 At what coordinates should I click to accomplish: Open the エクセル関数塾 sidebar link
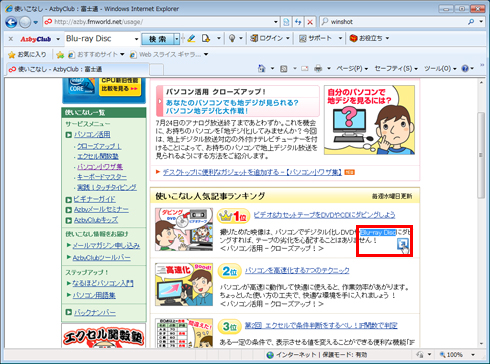[98, 156]
